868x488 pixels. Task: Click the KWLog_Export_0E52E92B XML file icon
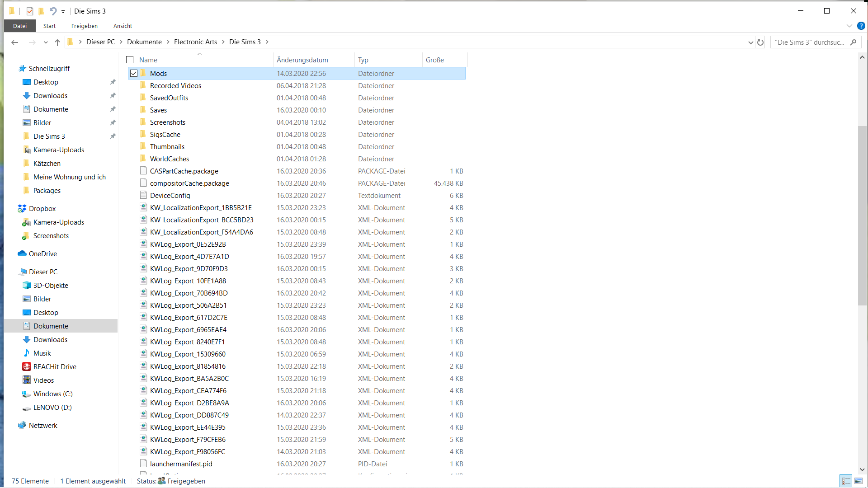(x=143, y=244)
